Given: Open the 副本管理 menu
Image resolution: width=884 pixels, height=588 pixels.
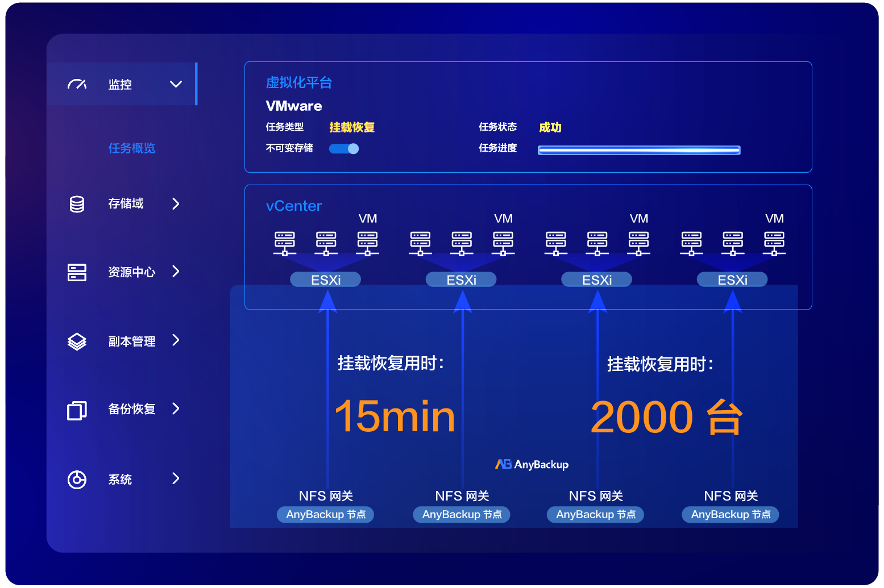Looking at the screenshot, I should coord(131,341).
